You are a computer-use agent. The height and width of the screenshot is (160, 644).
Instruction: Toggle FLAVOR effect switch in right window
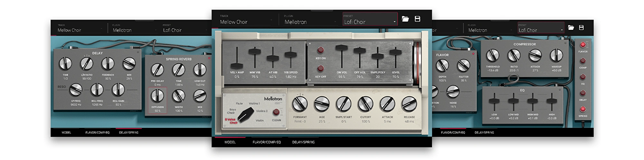[583, 45]
